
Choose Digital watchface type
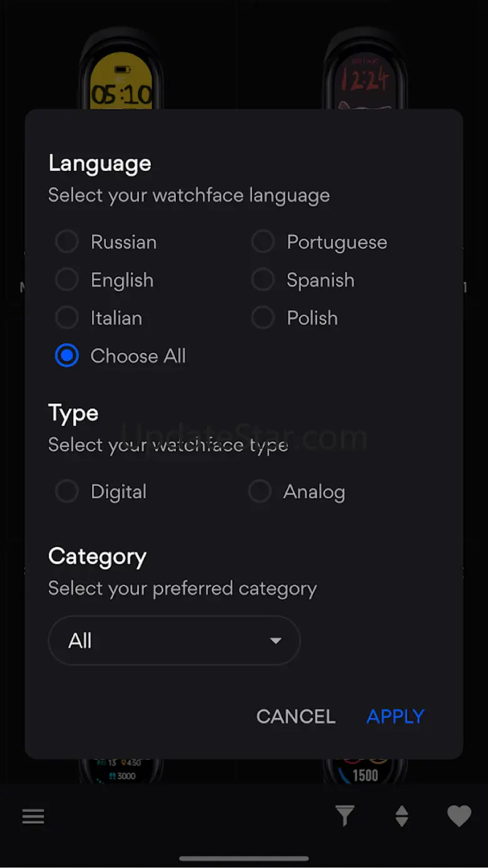click(67, 492)
